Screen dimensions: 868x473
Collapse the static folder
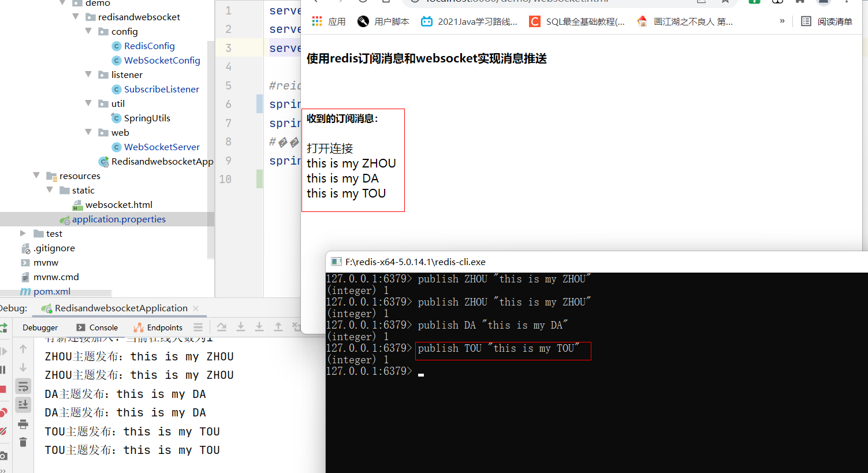click(x=50, y=189)
